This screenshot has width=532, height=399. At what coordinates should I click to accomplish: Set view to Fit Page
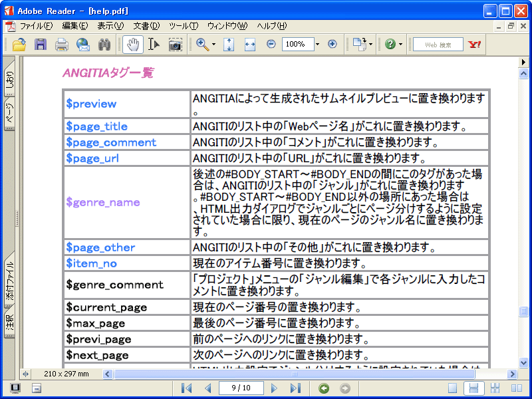pyautogui.click(x=229, y=45)
